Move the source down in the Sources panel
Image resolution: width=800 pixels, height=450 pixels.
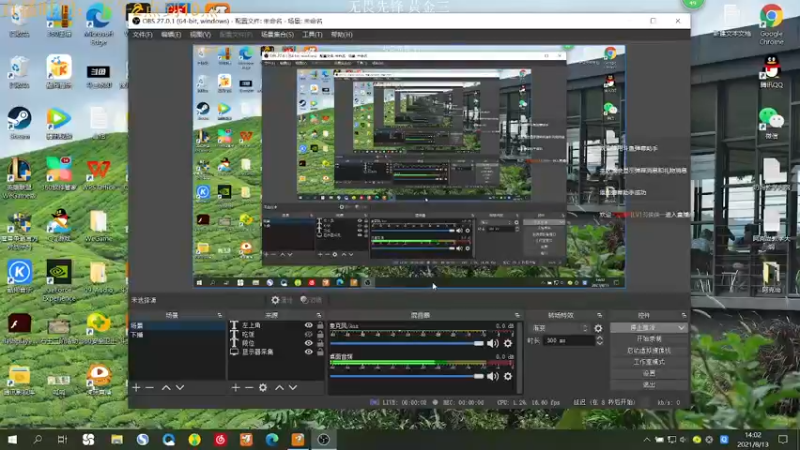[293, 388]
